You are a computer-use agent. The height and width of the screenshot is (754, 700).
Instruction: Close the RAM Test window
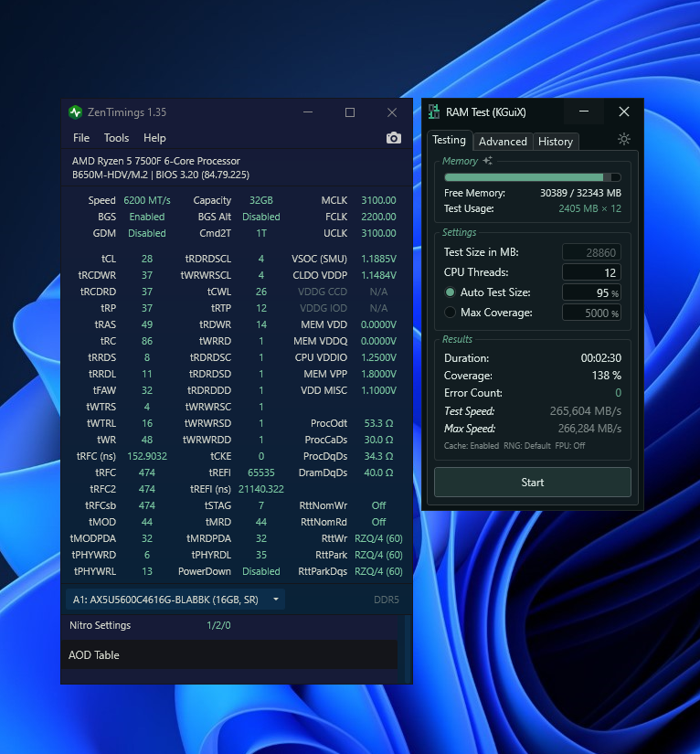pos(623,112)
